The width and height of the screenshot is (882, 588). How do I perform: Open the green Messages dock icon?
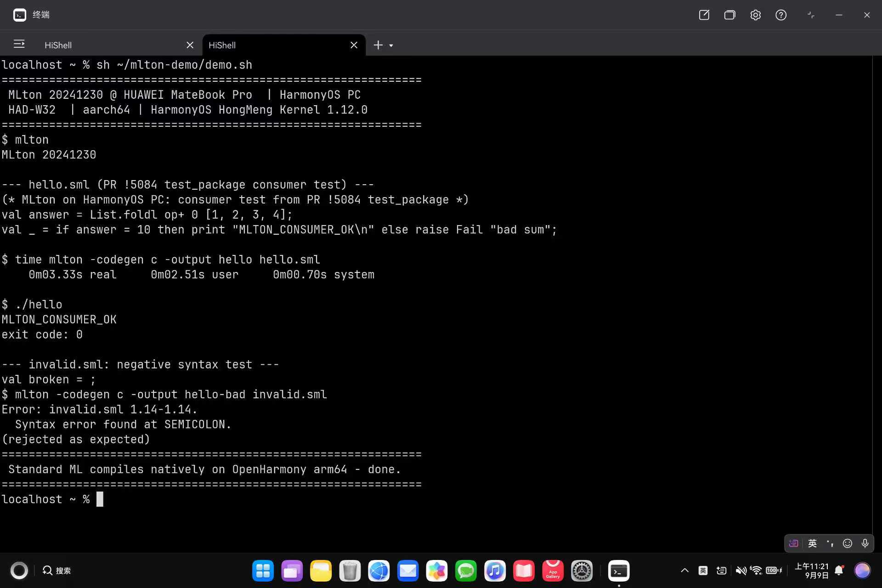point(466,571)
